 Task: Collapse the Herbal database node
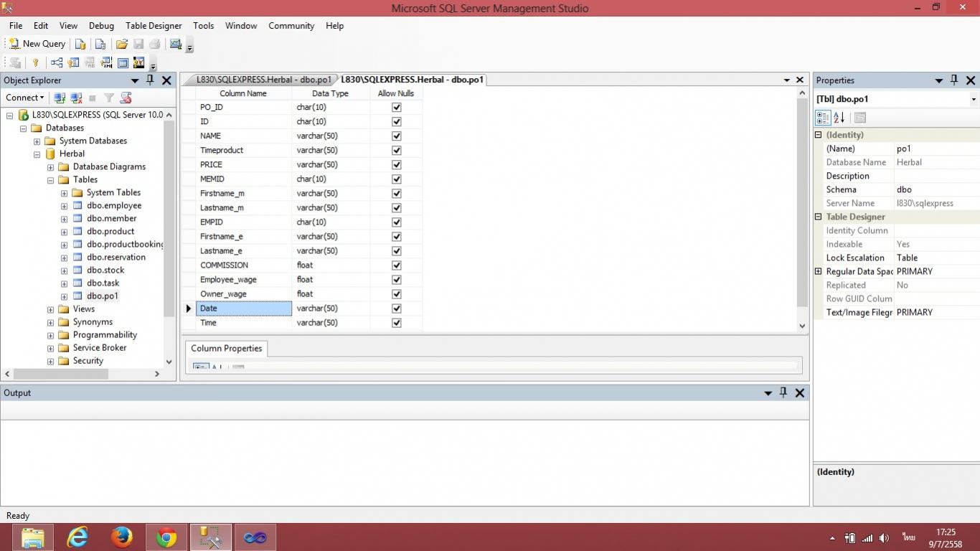(37, 154)
